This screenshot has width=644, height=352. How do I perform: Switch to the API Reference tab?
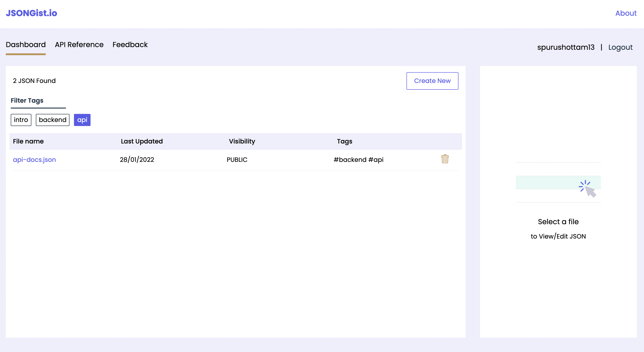pos(79,45)
